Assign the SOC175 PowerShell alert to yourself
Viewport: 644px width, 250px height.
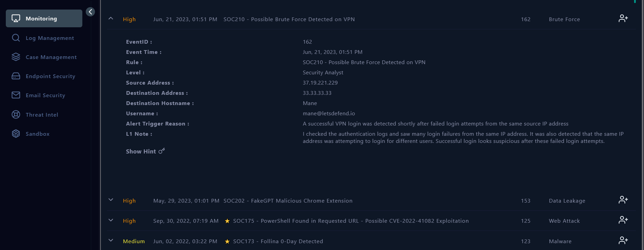pyautogui.click(x=623, y=220)
